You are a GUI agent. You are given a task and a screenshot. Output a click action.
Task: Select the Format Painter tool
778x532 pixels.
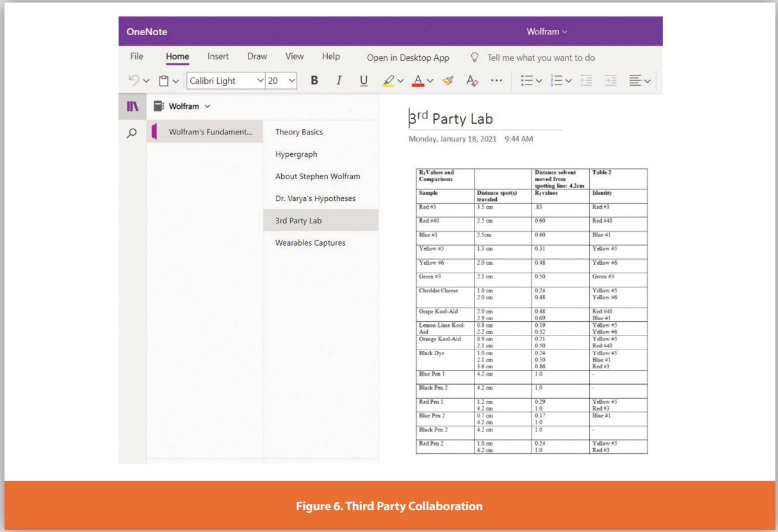point(447,81)
